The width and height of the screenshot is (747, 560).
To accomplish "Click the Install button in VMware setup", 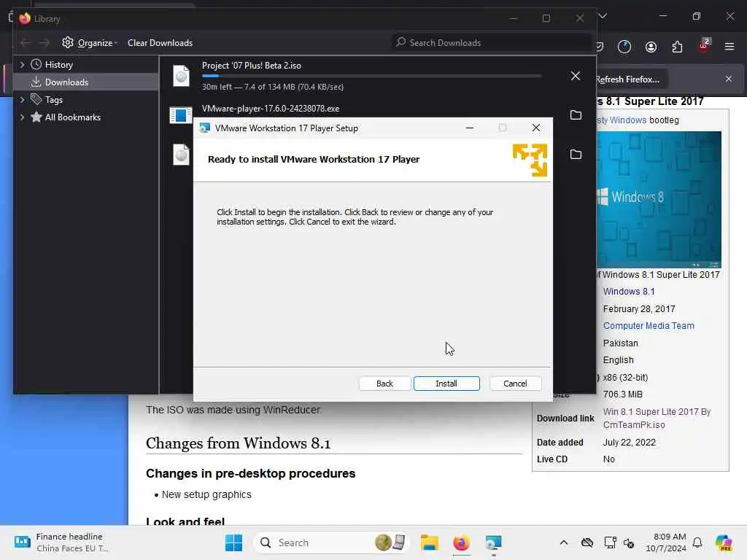I will [446, 384].
